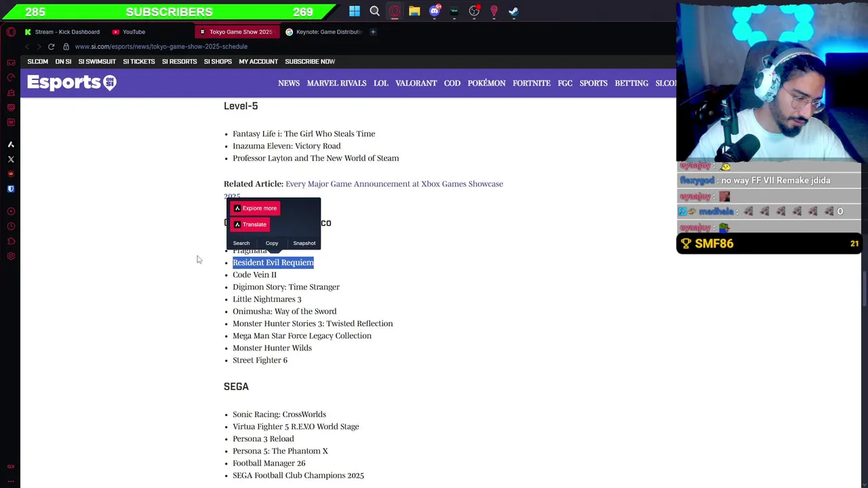Open the GX Control speedometer sidebar icon

pos(11,77)
